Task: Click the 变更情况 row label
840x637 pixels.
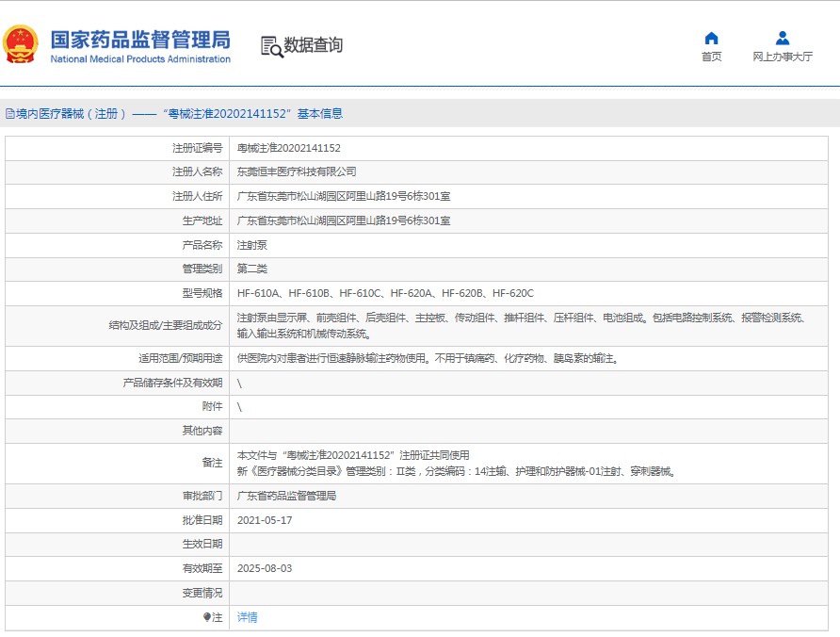Action: (202, 593)
